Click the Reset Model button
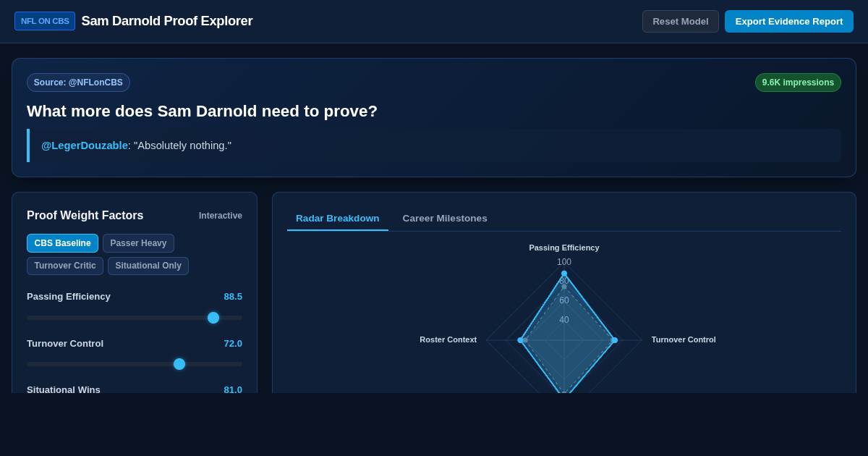This screenshot has width=868, height=456. pyautogui.click(x=681, y=21)
